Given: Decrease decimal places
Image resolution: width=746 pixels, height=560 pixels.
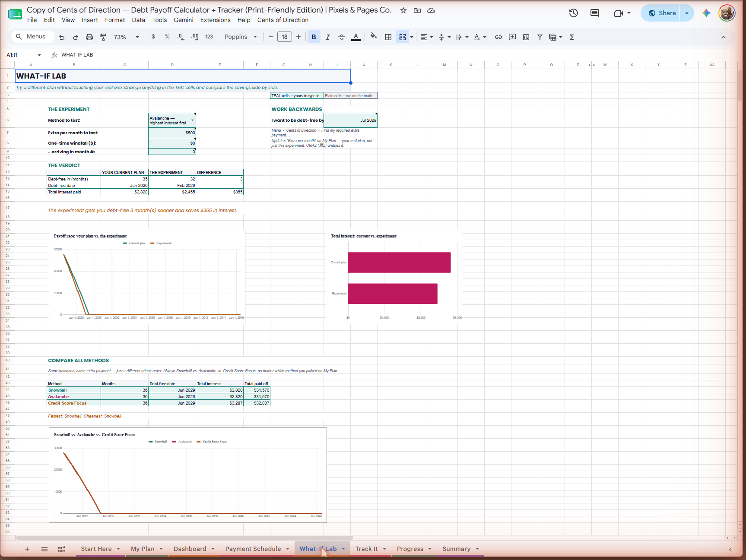Looking at the screenshot, I should coord(181,37).
